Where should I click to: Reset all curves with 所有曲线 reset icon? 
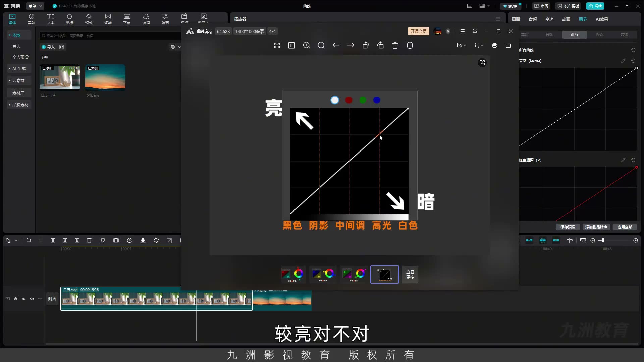(x=633, y=50)
